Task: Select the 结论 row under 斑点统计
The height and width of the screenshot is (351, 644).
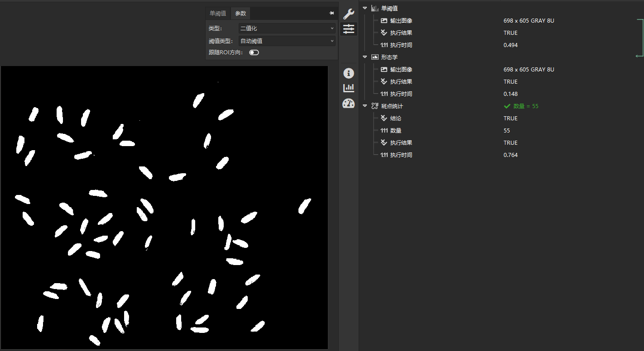Action: (396, 119)
